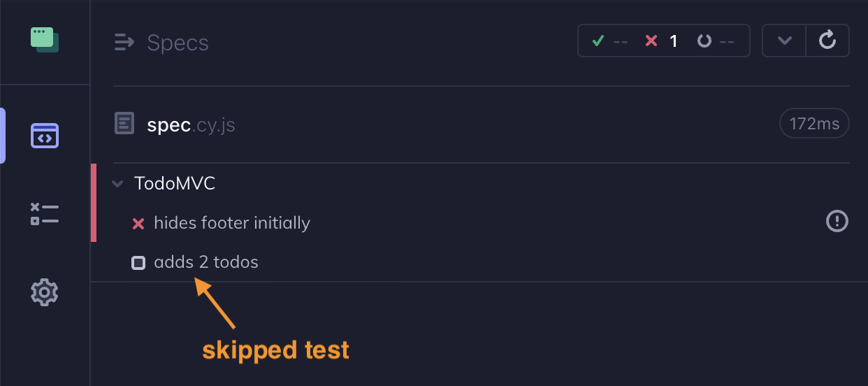The width and height of the screenshot is (868, 386).
Task: Click the Cypress logo in the sidebar
Action: point(44,40)
